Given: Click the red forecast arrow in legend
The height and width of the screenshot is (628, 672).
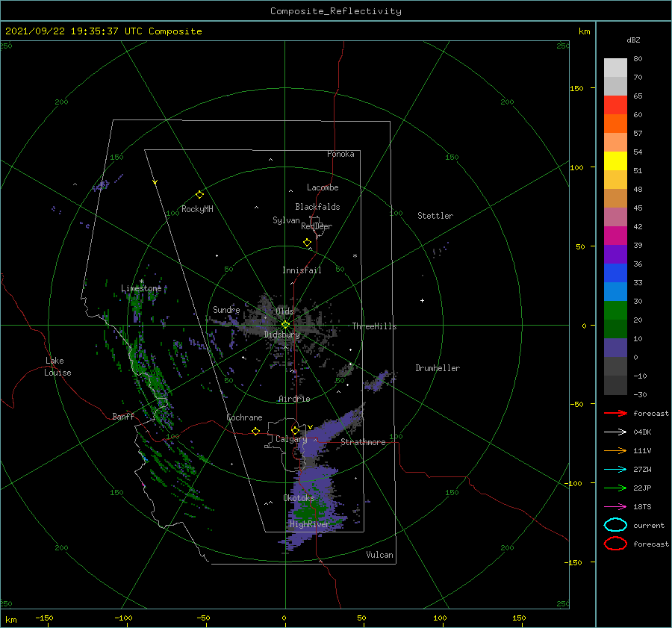Looking at the screenshot, I should 615,413.
